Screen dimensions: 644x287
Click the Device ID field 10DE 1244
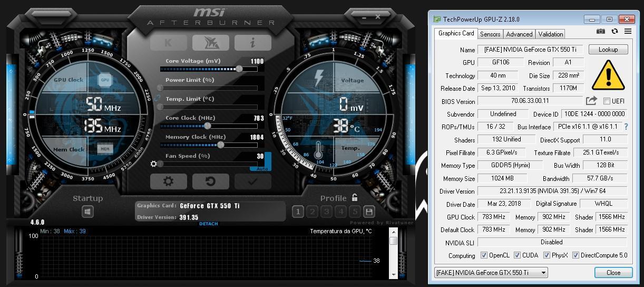pyautogui.click(x=594, y=114)
